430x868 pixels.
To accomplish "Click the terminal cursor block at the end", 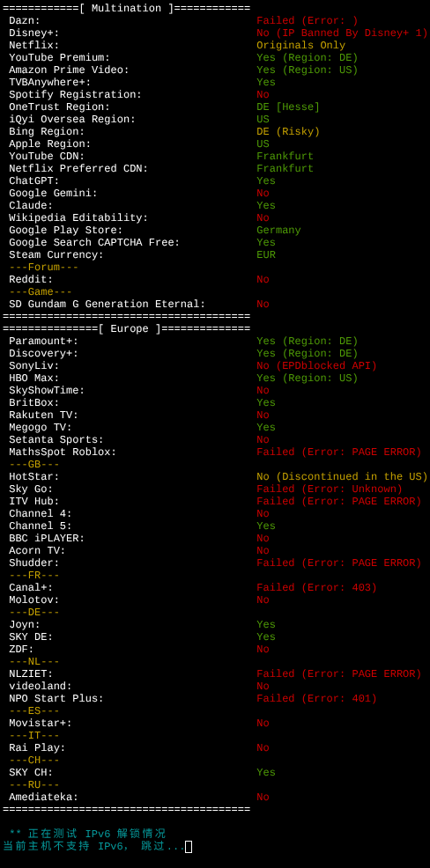I will (x=189, y=846).
